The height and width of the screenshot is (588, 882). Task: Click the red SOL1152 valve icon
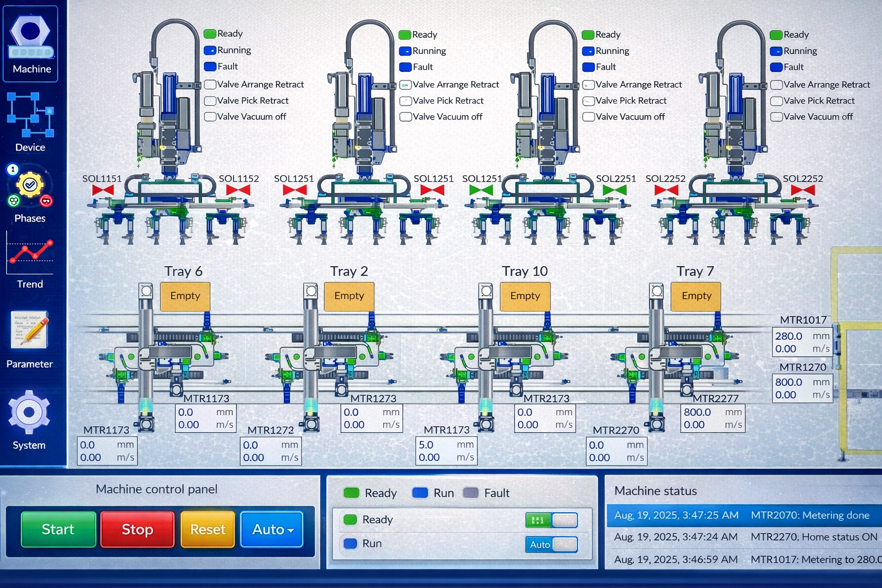[x=238, y=190]
